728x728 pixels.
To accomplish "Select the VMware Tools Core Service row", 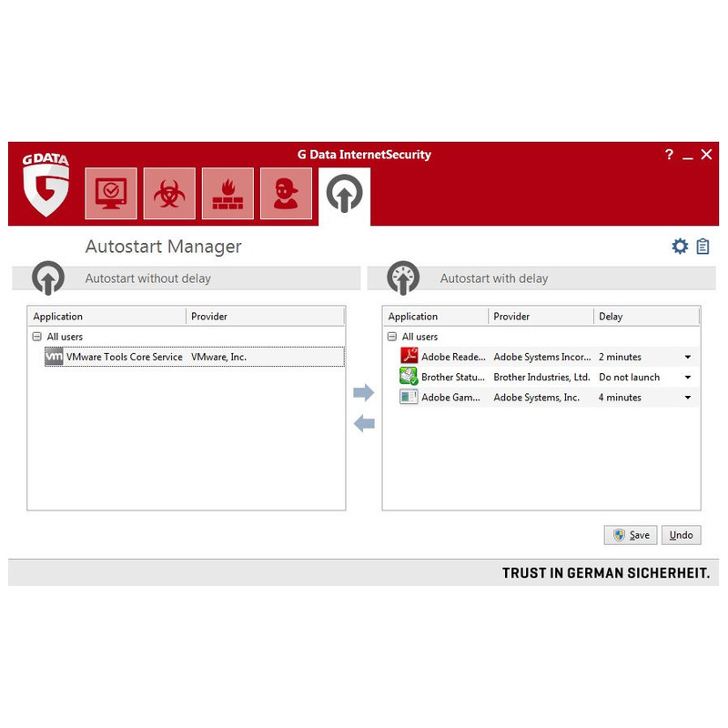I will pos(195,357).
